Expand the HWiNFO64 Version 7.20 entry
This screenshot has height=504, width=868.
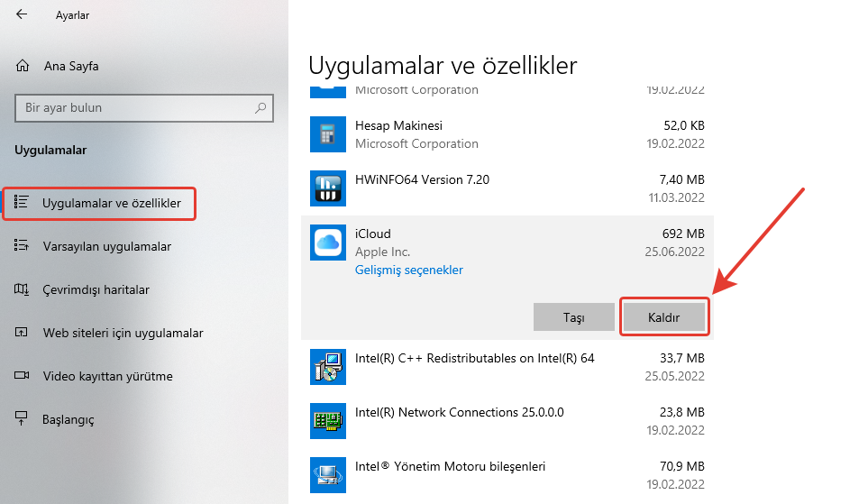click(x=505, y=188)
